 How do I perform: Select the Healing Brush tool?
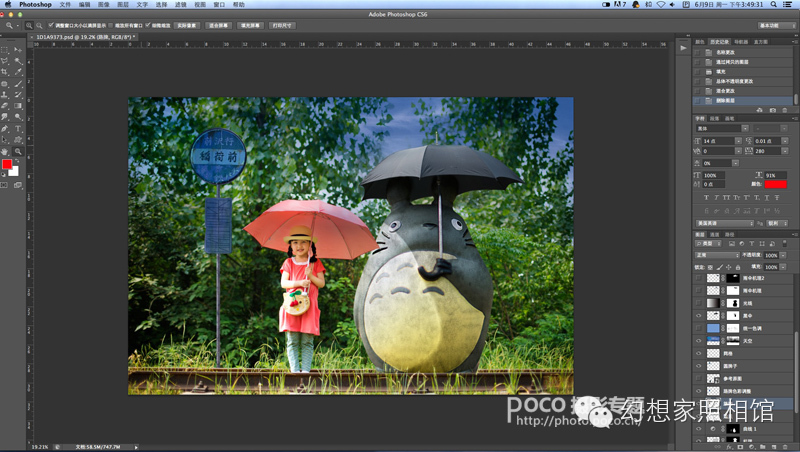pyautogui.click(x=5, y=84)
